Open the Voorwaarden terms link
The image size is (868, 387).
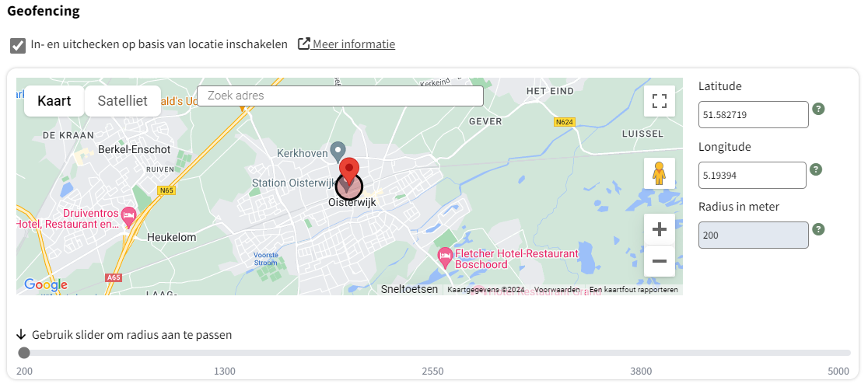tap(557, 290)
